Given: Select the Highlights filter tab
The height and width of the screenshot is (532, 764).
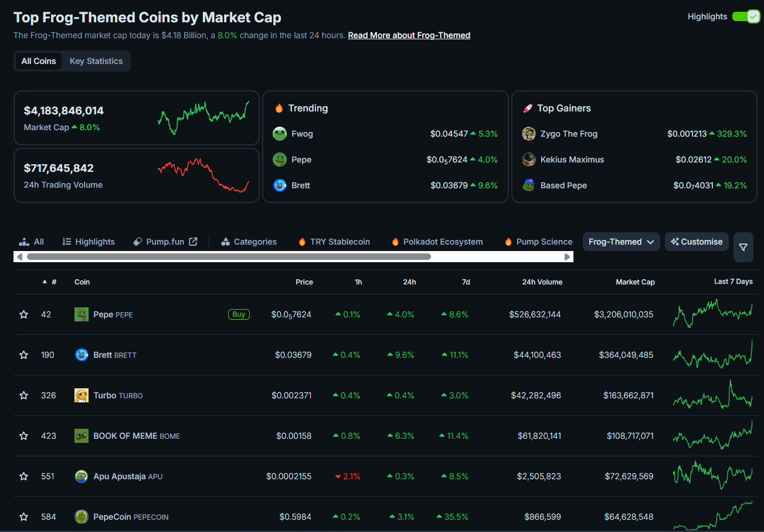Looking at the screenshot, I should [x=89, y=242].
